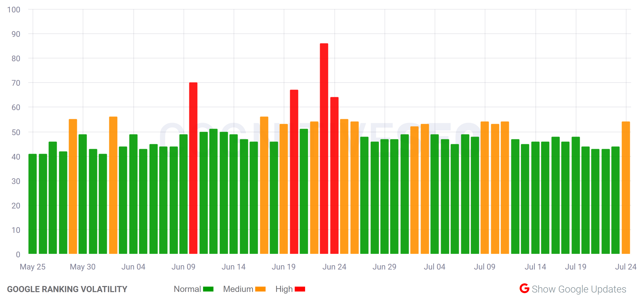Click the green Normal legend swatch
The height and width of the screenshot is (297, 644).
pyautogui.click(x=208, y=289)
